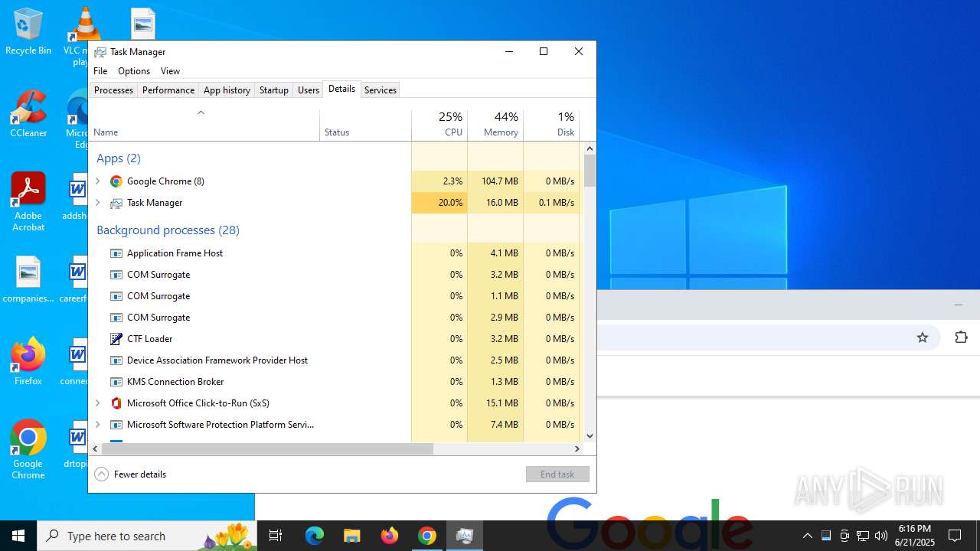Click the Apps (2) group heading

(x=119, y=158)
